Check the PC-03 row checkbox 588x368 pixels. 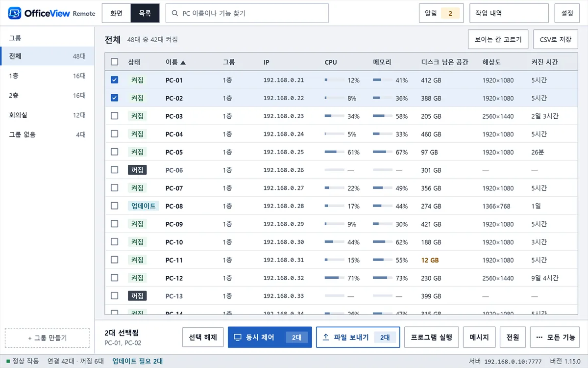[115, 116]
